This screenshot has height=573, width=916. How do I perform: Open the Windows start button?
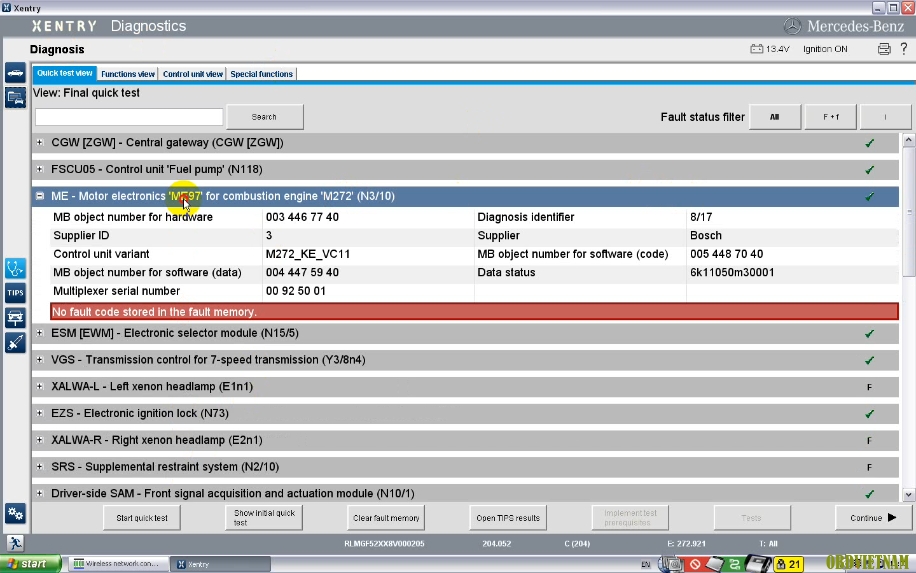(x=30, y=564)
